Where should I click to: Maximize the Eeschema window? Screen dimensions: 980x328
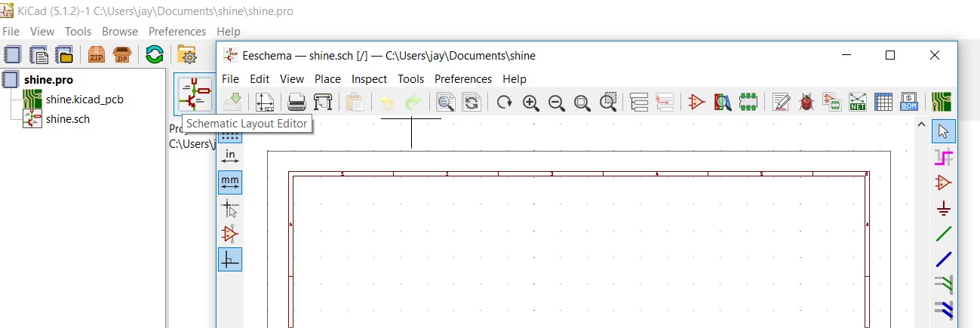pyautogui.click(x=890, y=55)
